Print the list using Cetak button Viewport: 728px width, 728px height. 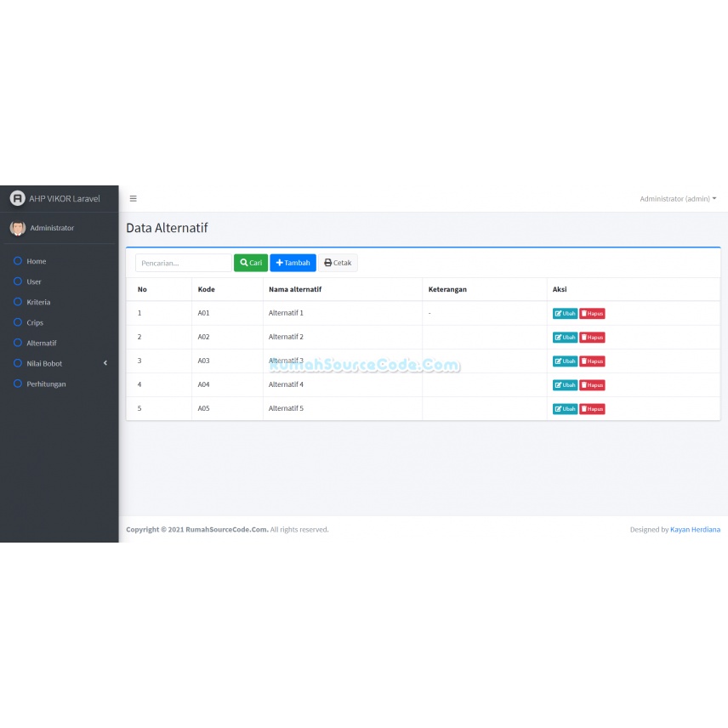(338, 263)
